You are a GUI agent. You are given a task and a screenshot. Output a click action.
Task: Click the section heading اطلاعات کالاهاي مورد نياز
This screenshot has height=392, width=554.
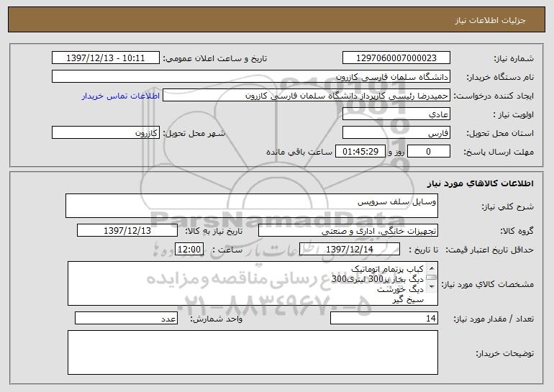480,183
